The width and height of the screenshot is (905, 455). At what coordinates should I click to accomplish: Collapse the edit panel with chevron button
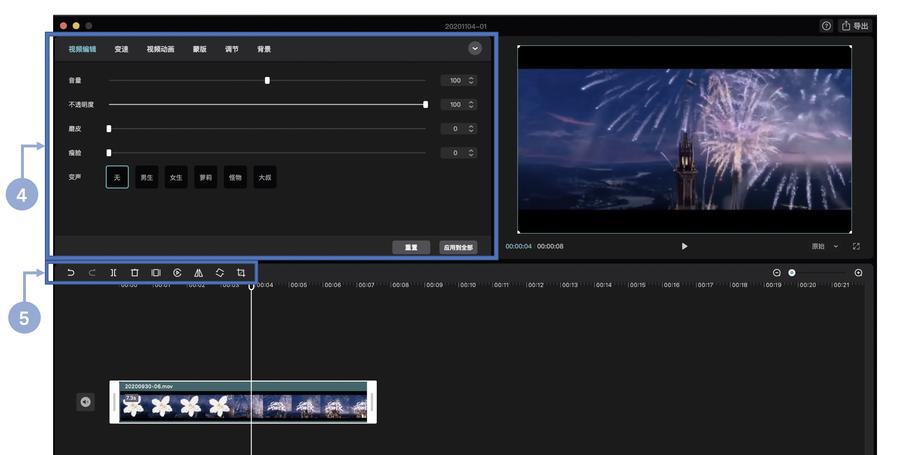[x=475, y=49]
